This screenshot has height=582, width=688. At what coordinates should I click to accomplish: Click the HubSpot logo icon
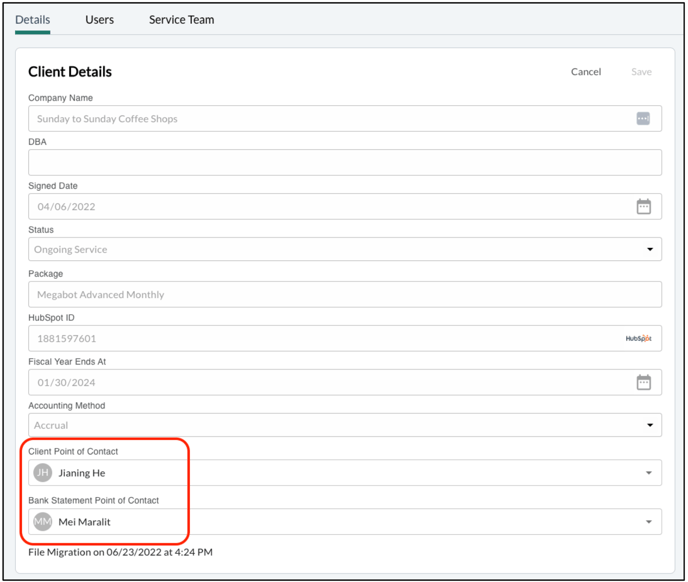coord(638,338)
